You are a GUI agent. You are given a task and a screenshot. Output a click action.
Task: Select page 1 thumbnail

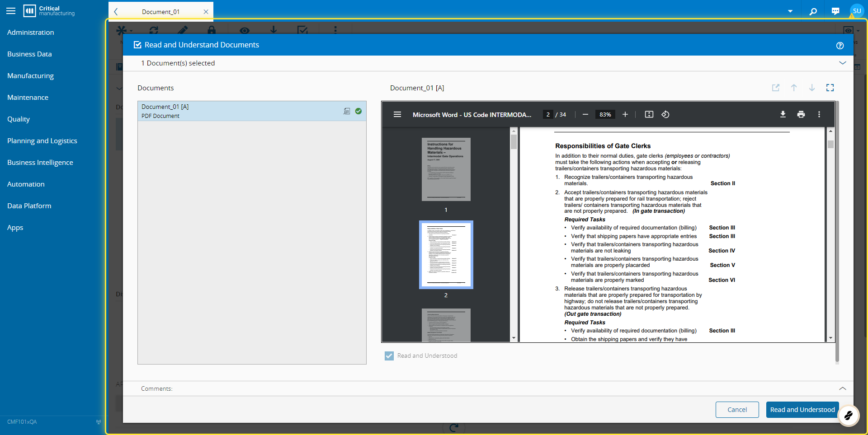pos(446,169)
